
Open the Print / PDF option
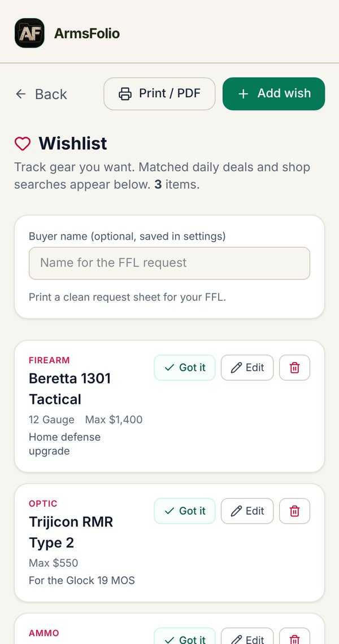point(159,94)
